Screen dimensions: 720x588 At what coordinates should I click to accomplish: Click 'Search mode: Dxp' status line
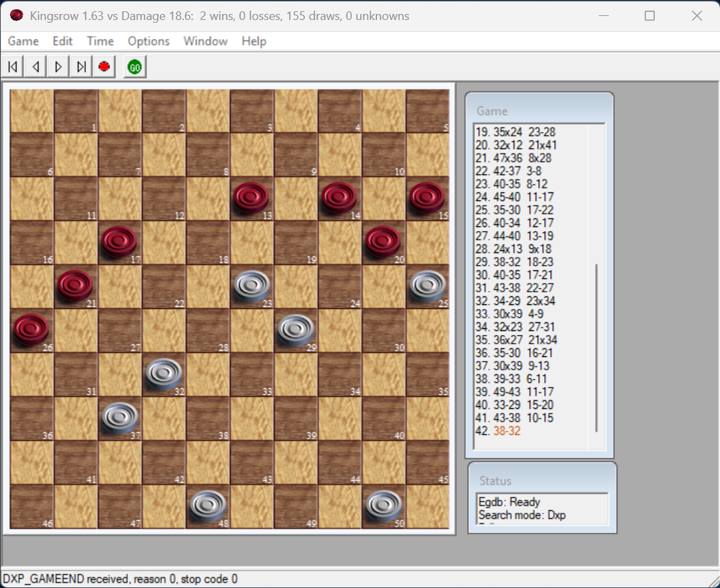pyautogui.click(x=522, y=515)
